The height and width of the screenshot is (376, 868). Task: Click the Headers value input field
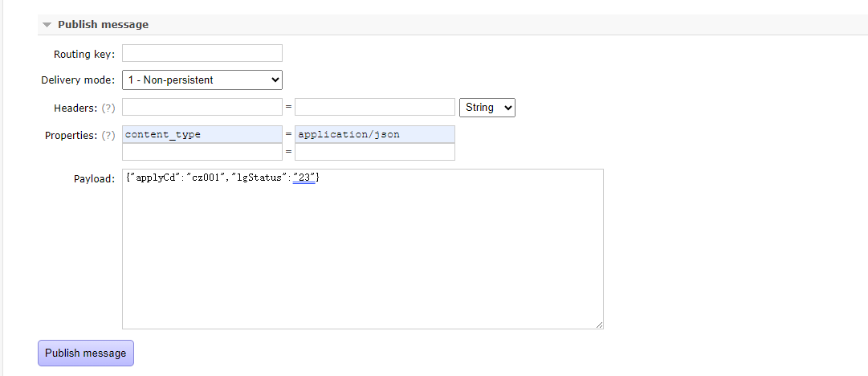(x=375, y=107)
